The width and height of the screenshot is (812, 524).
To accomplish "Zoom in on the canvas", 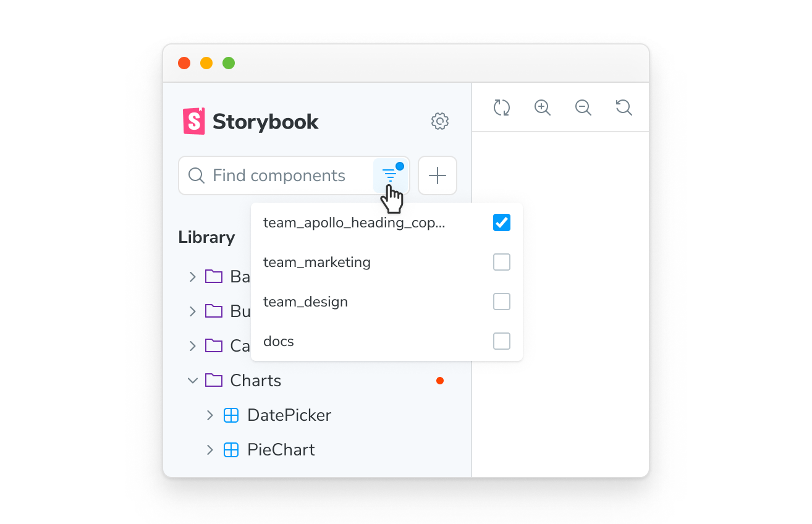I will point(543,108).
